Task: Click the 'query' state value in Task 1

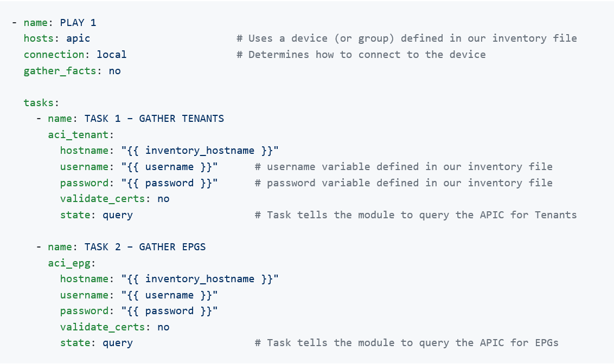Action: pyautogui.click(x=118, y=216)
